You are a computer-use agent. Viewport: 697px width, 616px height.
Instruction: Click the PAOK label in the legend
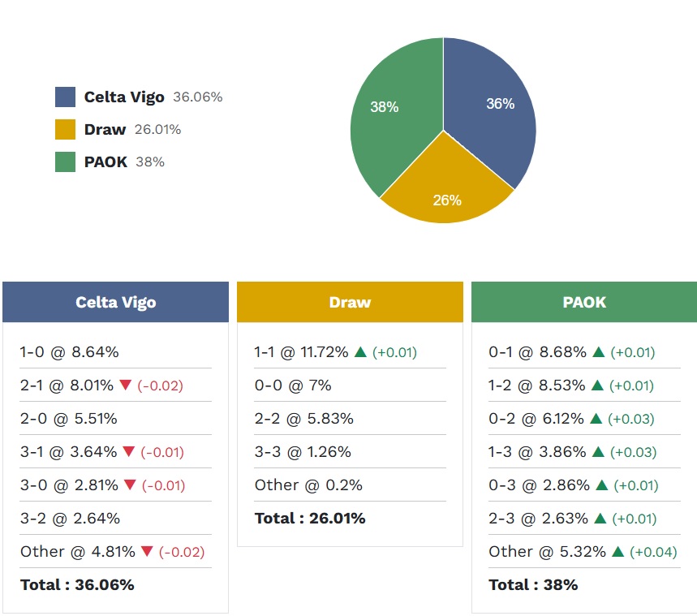105,162
